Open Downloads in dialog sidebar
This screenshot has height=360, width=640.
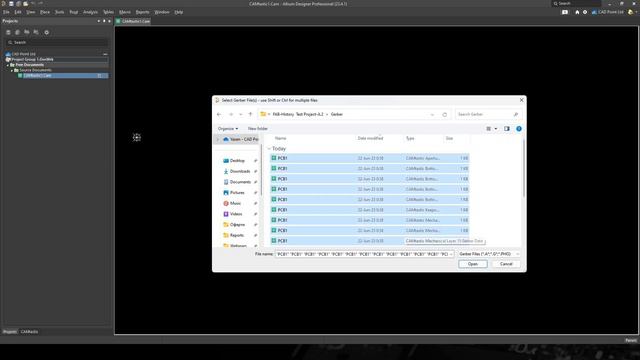[x=240, y=171]
